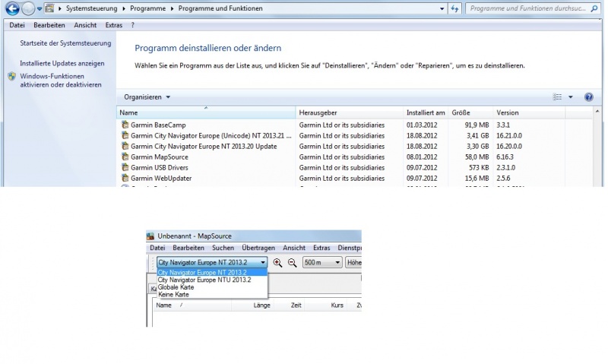Click the zoom in magnifier in MapSource
The image size is (608, 364).
277,263
